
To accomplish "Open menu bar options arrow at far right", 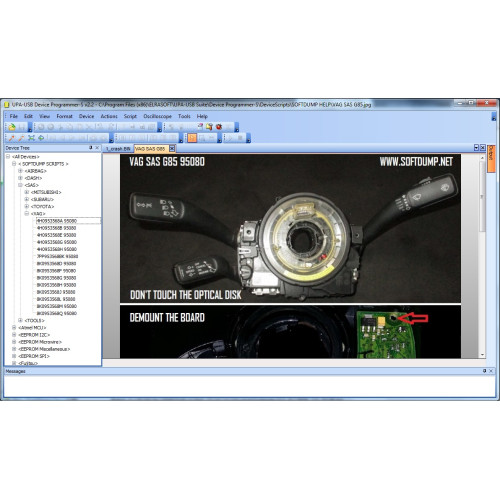I will coord(494,116).
